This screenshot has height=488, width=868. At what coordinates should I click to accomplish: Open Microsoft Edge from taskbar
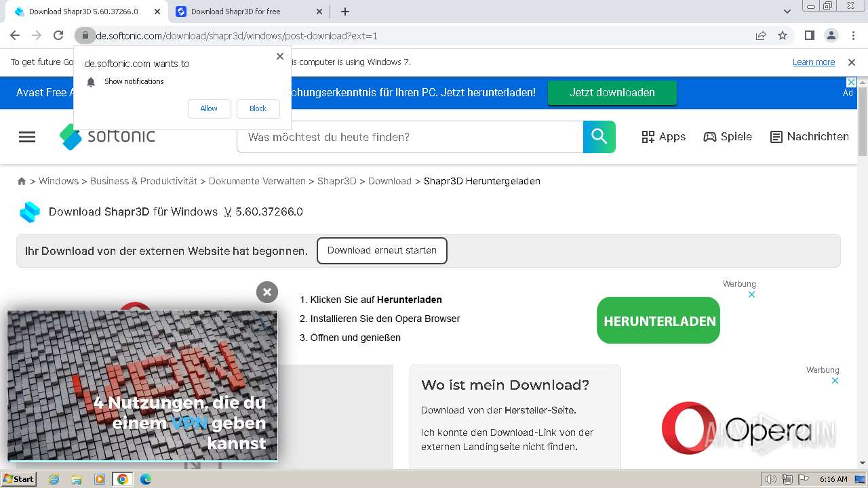[x=146, y=479]
